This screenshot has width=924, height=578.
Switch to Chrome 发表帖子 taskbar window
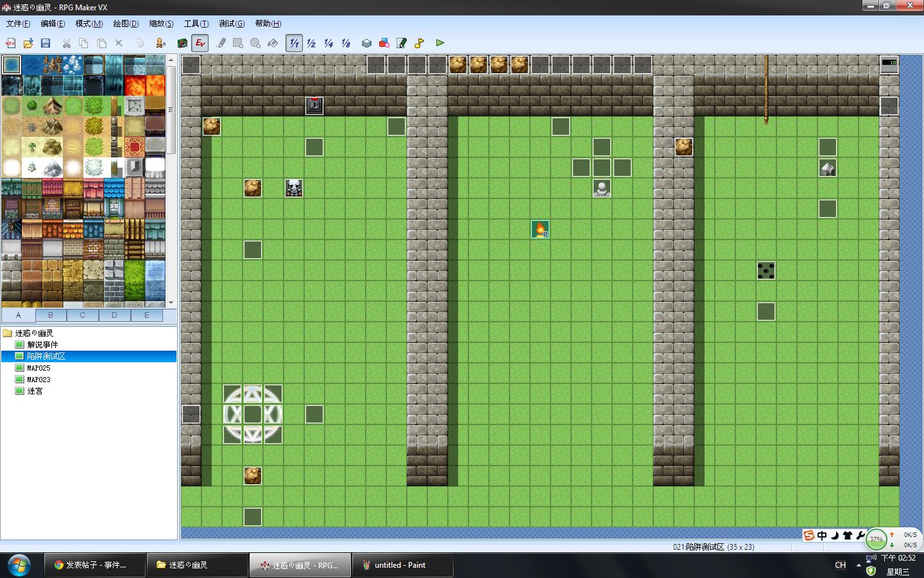point(95,565)
